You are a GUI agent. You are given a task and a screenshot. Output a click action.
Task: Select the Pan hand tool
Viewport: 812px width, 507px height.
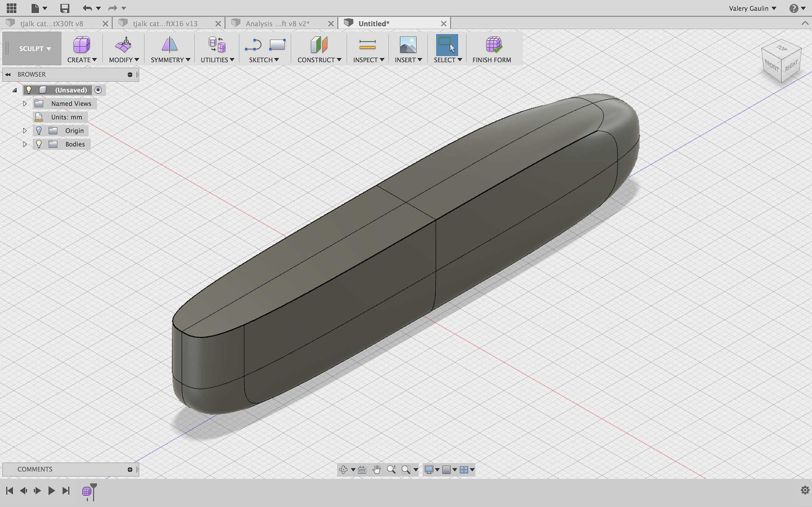click(377, 469)
